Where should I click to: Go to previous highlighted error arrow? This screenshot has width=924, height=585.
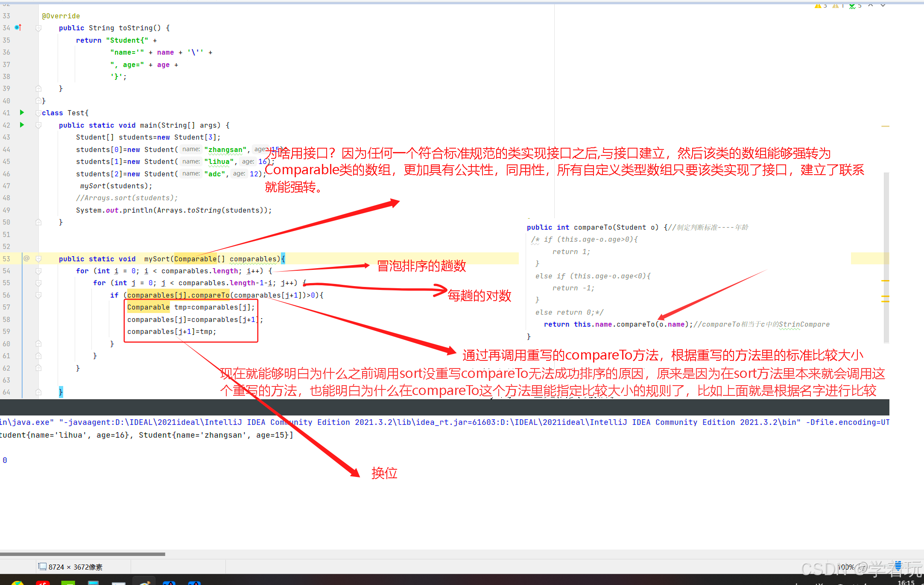pos(870,6)
